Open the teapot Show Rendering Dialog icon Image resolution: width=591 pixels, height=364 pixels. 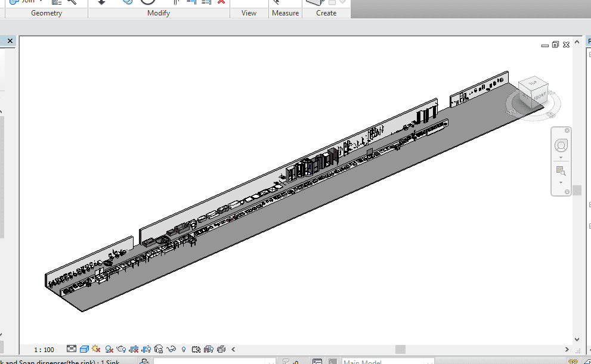tap(121, 349)
